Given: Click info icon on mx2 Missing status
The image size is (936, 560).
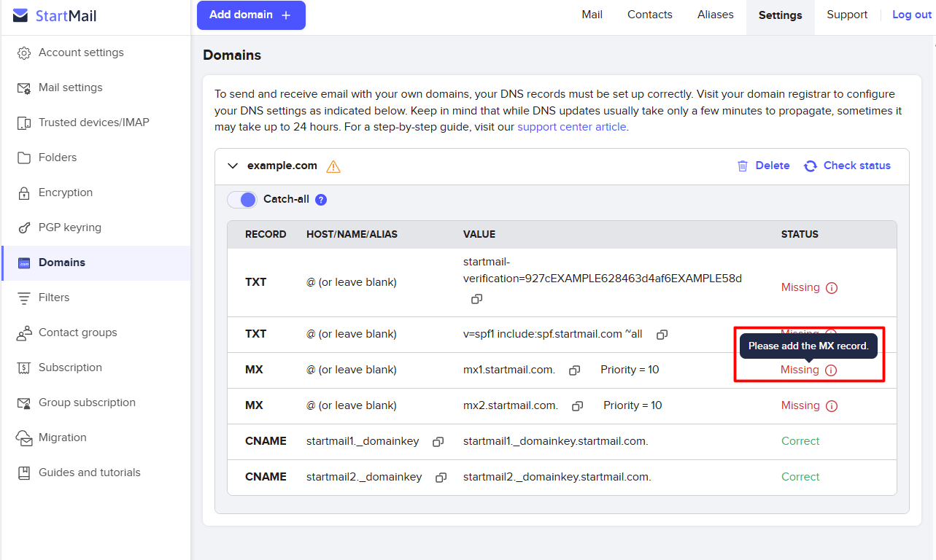Looking at the screenshot, I should point(831,406).
